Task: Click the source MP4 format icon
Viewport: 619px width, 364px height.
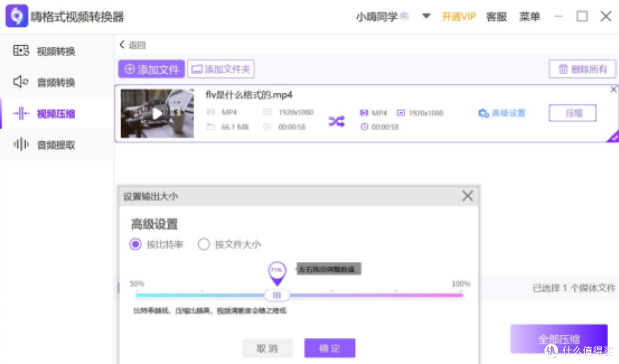Action: pos(211,112)
